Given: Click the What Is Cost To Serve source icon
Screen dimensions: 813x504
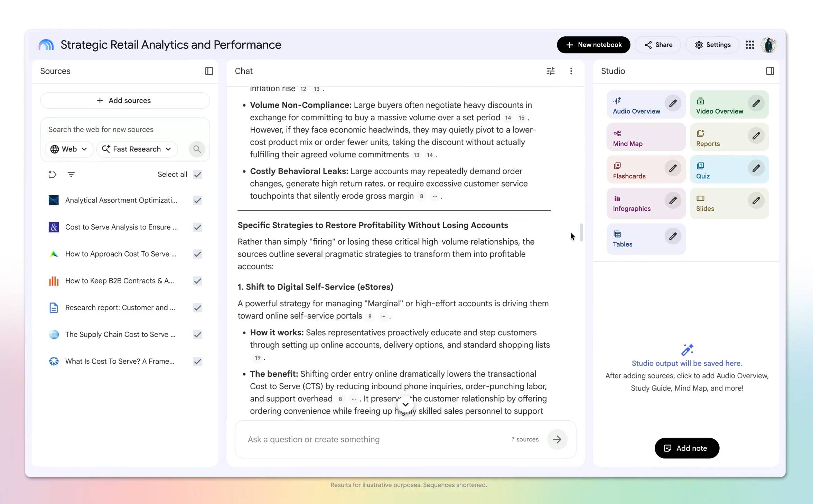Looking at the screenshot, I should pos(54,361).
